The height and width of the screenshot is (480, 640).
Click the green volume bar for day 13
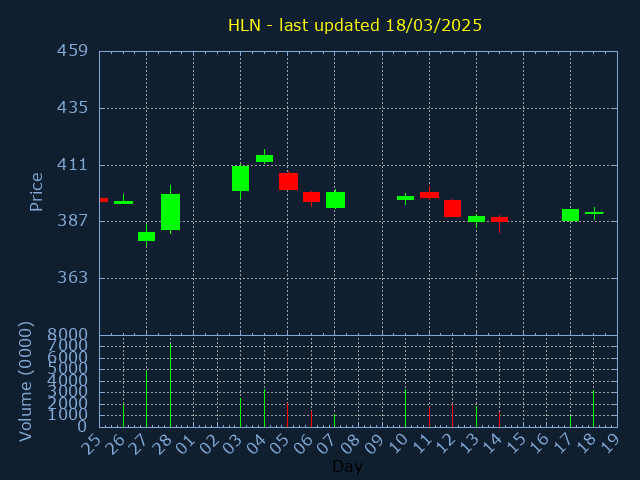click(476, 417)
